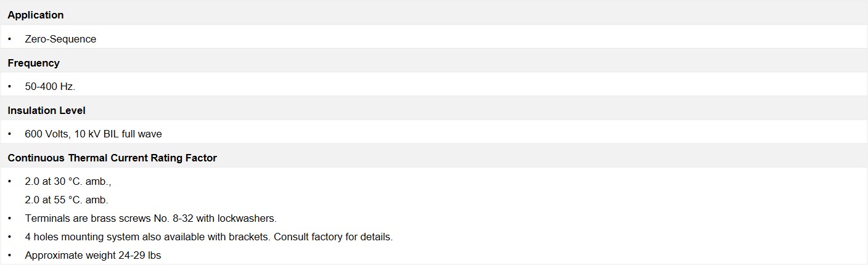Click the word lockwashers
Screen dimensions: 868x268
pyautogui.click(x=249, y=218)
